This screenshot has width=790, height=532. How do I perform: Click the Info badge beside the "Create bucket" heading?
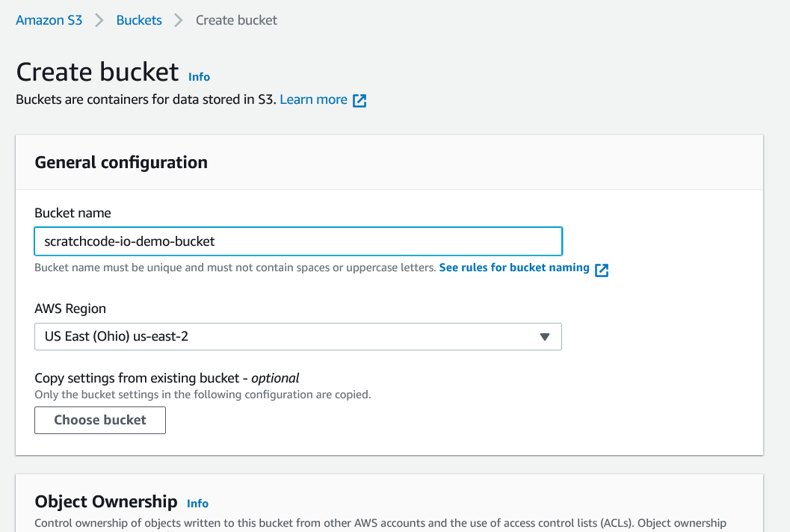tap(199, 76)
